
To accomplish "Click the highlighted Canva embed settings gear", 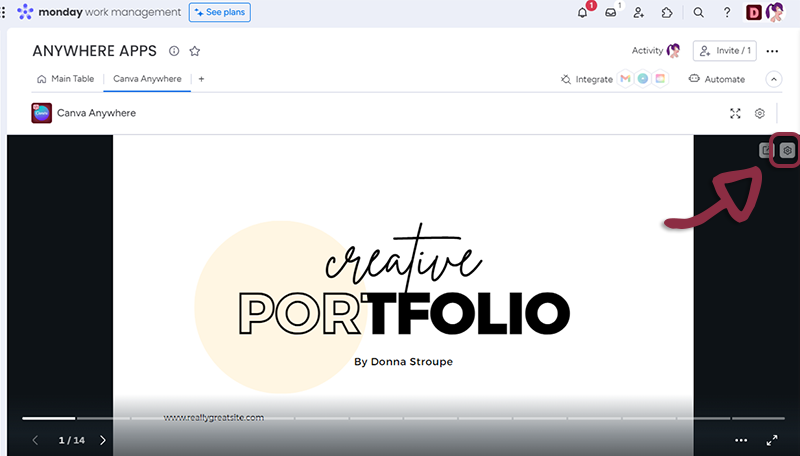I will [787, 150].
